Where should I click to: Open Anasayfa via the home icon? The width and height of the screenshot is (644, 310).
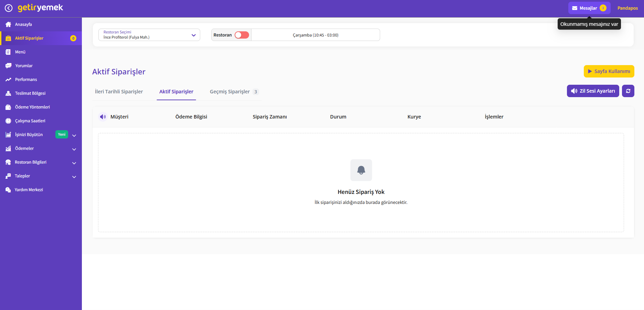click(x=8, y=24)
